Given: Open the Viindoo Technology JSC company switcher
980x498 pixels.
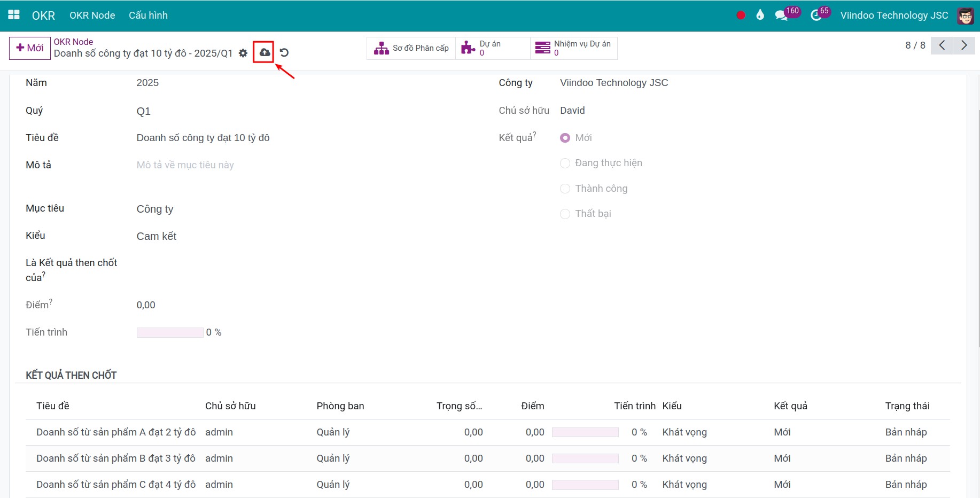Looking at the screenshot, I should tap(893, 15).
